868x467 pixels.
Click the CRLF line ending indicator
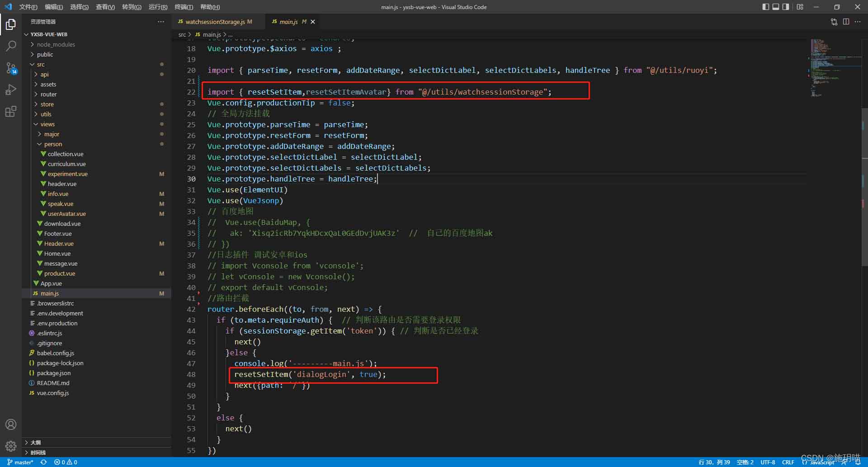[x=788, y=462]
